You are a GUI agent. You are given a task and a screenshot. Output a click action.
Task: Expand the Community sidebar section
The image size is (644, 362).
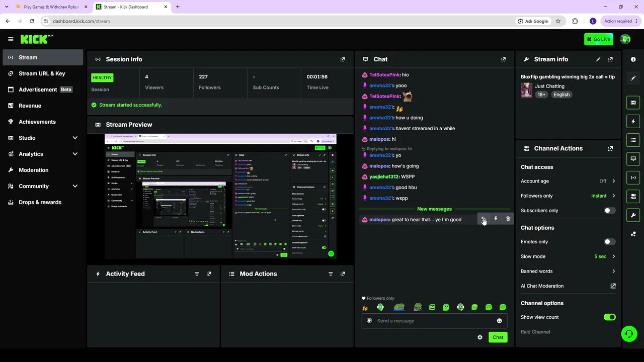point(75,186)
